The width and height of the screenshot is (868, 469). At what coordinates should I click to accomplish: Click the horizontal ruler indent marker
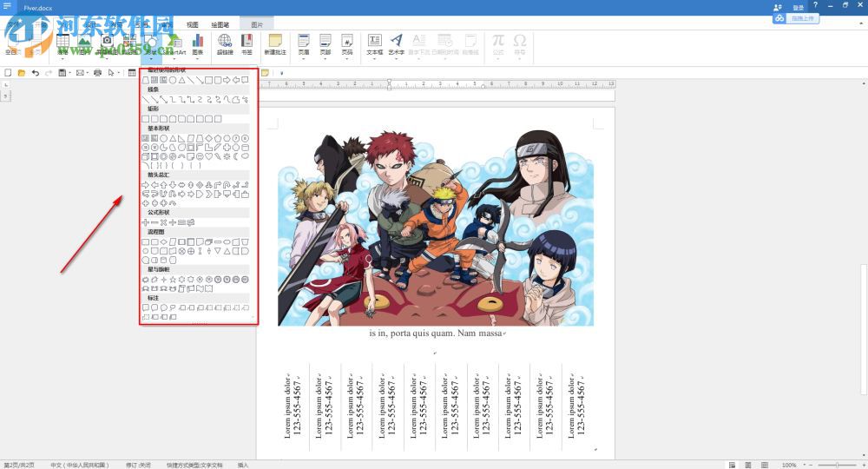click(389, 84)
